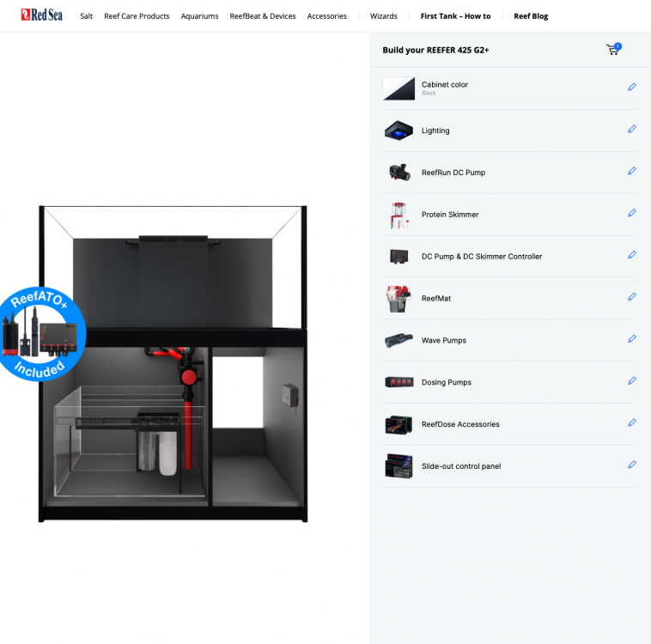Open the Reef Care Products menu

(137, 16)
